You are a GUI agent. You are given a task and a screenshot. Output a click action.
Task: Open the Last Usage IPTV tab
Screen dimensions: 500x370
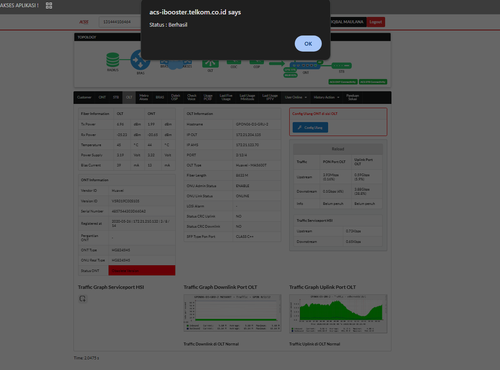(270, 97)
